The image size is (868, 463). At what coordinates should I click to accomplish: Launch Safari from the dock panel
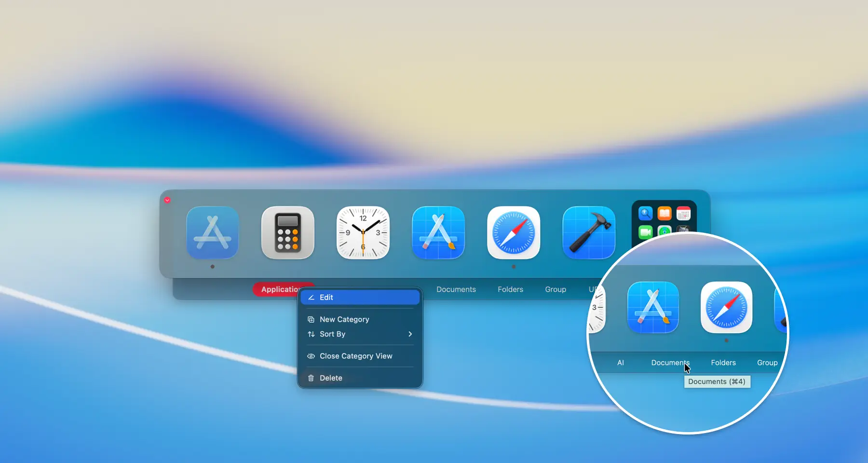514,233
